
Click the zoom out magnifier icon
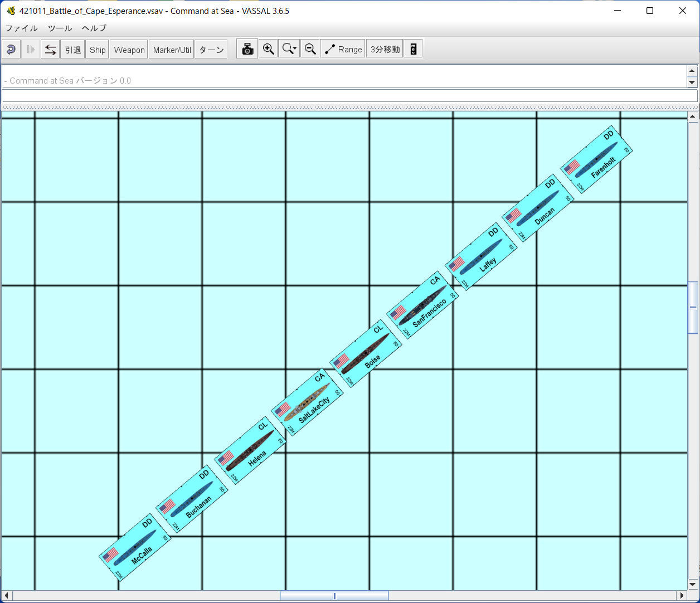click(310, 49)
